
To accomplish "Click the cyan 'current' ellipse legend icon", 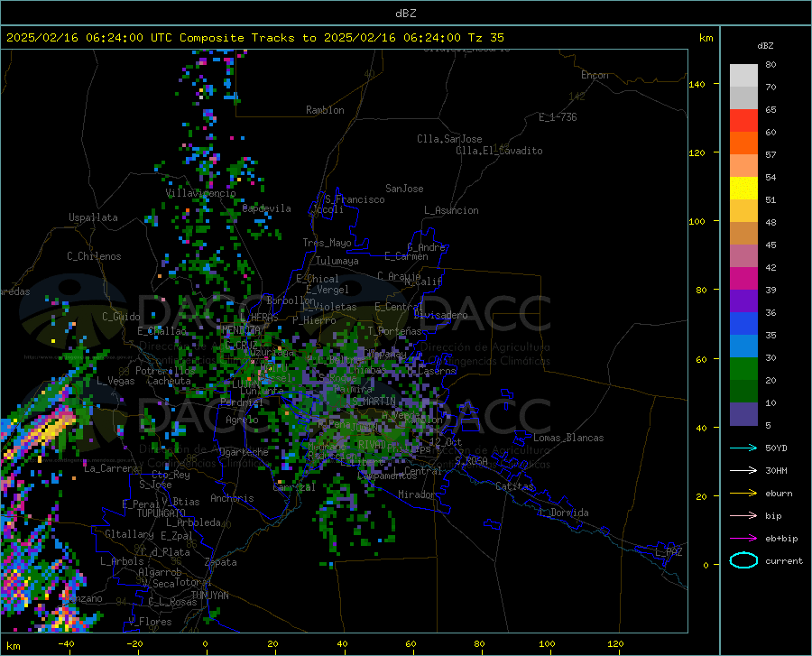I will click(743, 560).
